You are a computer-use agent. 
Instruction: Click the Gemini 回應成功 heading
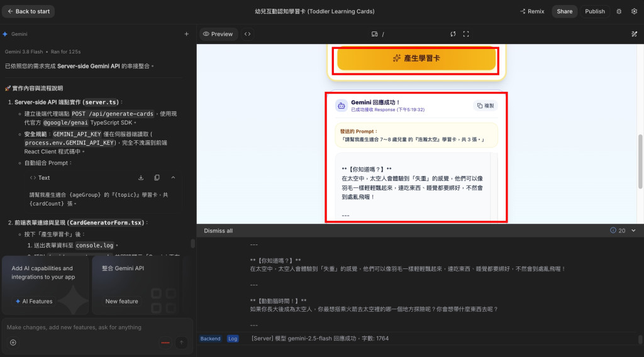375,102
